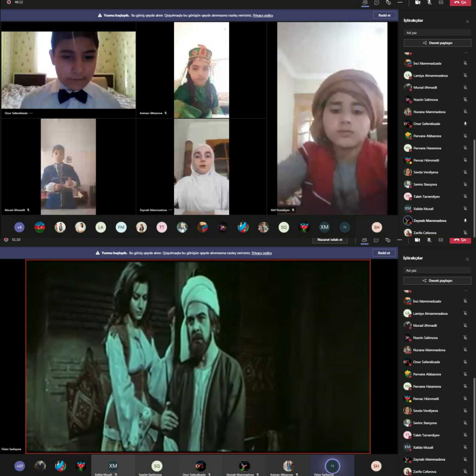Click Murad Əhmədli's muted mic icon, 51:10 list
This screenshot has height=476, width=476.
[465, 325]
